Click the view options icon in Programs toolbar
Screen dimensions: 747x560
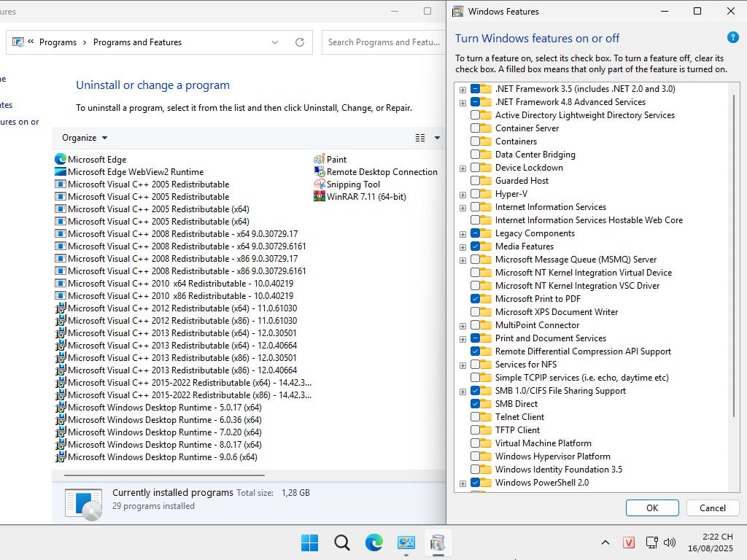click(420, 138)
